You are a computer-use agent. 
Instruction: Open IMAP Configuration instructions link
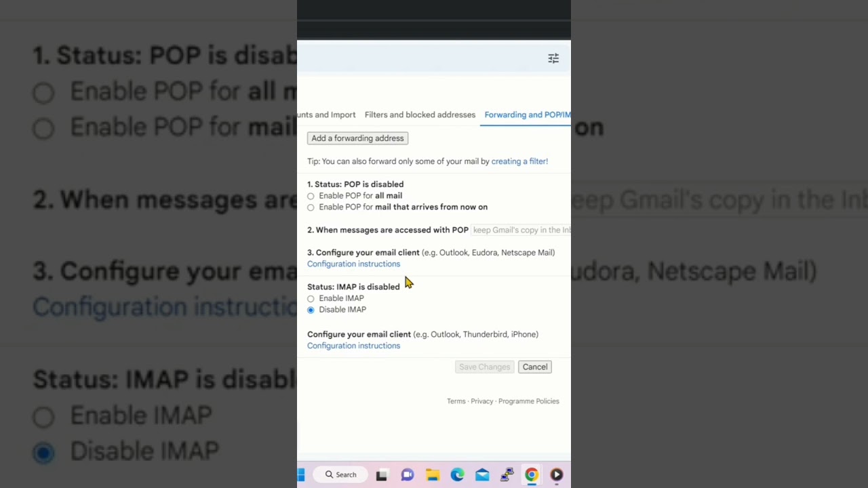pyautogui.click(x=353, y=346)
